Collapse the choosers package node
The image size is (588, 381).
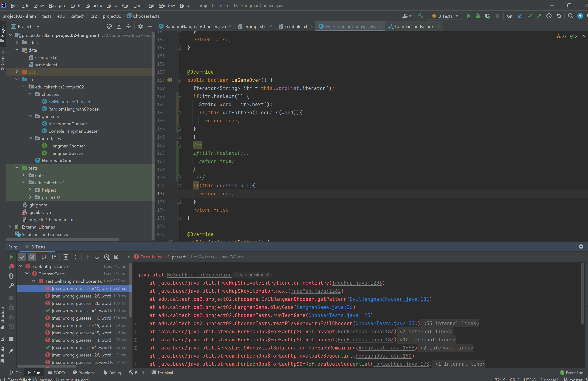pyautogui.click(x=30, y=94)
